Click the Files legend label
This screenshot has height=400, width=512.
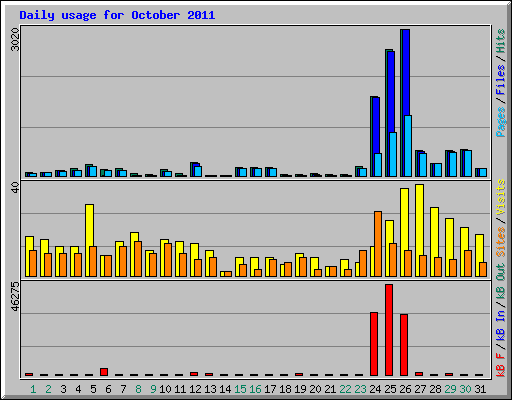pyautogui.click(x=501, y=80)
